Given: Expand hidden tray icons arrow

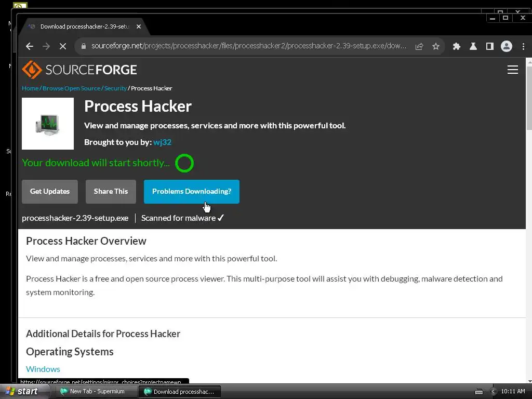Looking at the screenshot, I should pos(494,392).
